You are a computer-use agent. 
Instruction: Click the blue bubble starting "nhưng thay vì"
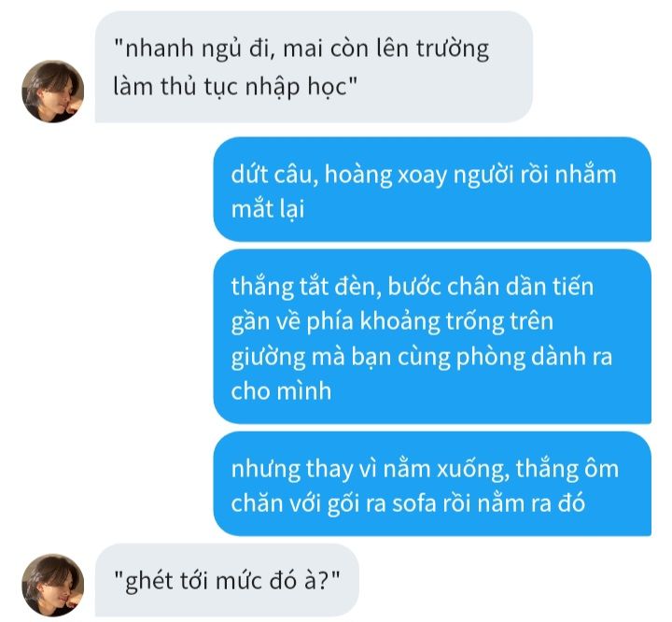432,484
